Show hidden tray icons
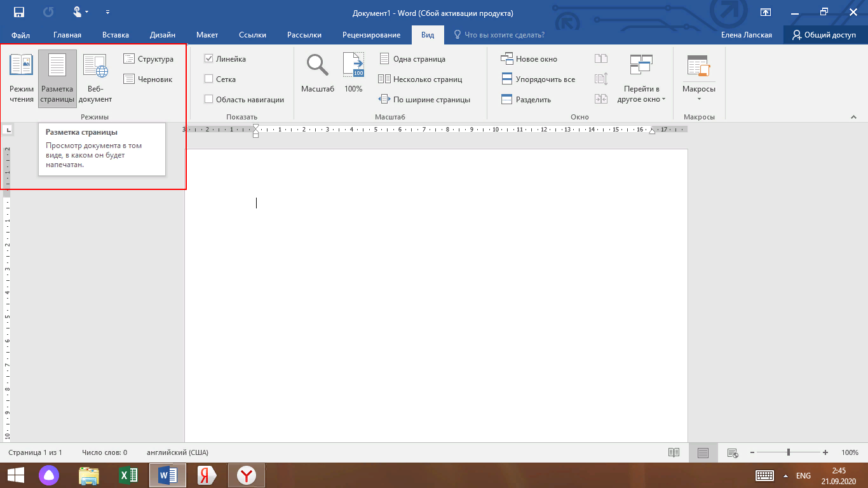Viewport: 868px width, 488px height. click(x=786, y=475)
